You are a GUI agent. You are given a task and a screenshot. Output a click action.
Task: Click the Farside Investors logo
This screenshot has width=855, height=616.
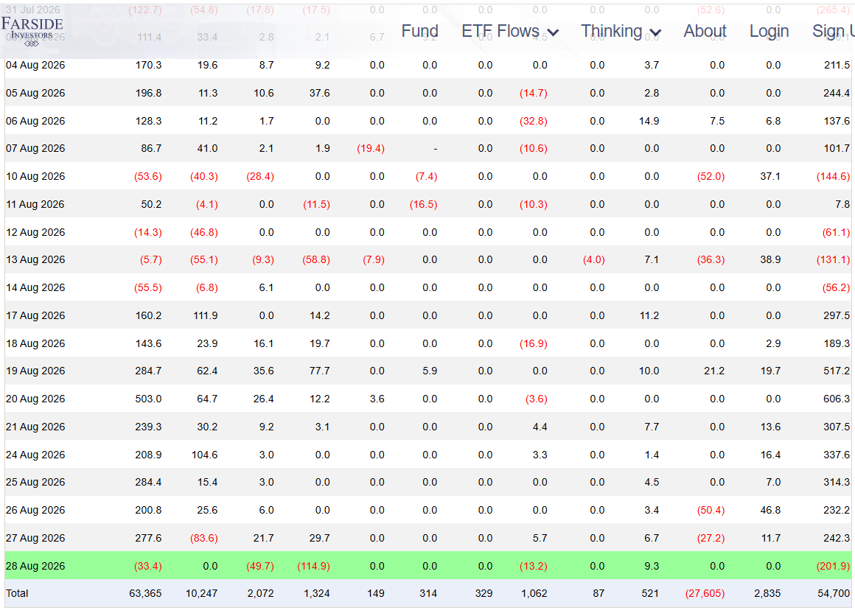[32, 31]
